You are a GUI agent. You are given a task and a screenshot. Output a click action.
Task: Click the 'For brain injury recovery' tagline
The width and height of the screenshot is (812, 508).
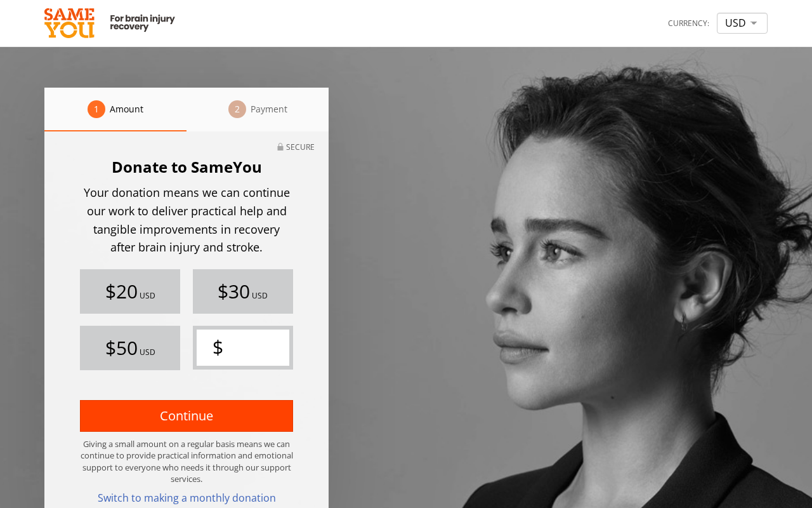coord(142,23)
